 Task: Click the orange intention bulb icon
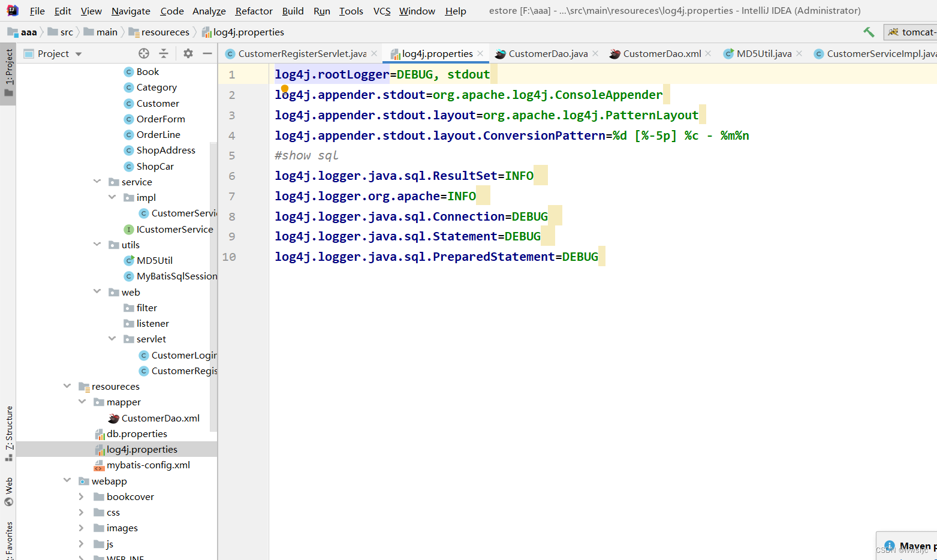(x=285, y=89)
